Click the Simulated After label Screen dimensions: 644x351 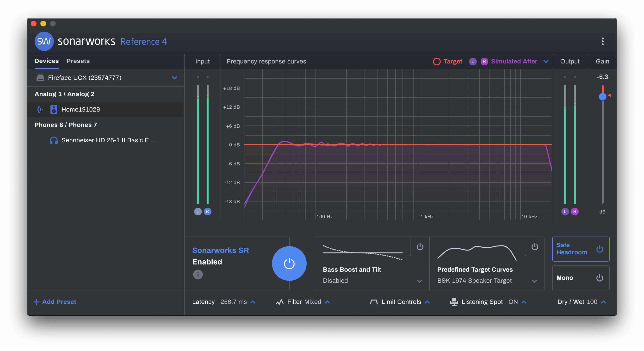pyautogui.click(x=514, y=61)
